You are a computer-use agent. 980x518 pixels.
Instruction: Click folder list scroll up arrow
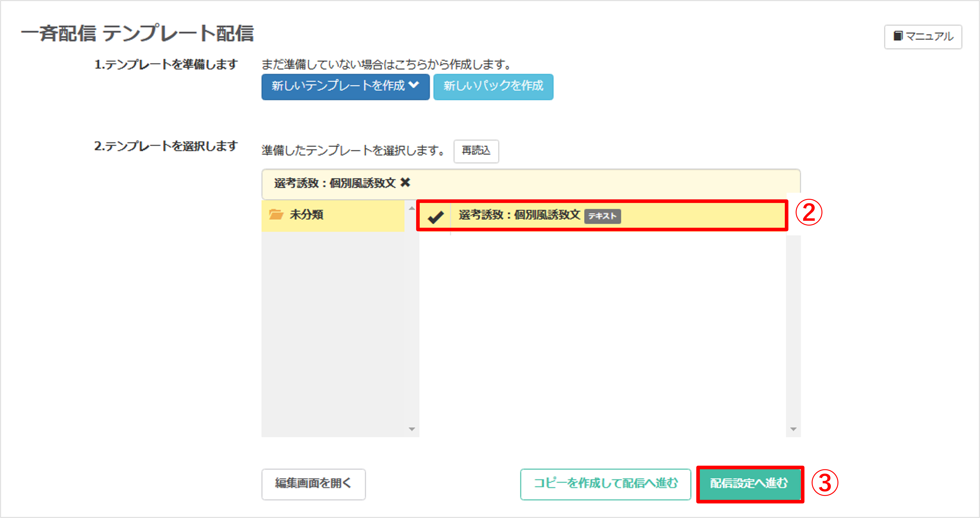(412, 208)
